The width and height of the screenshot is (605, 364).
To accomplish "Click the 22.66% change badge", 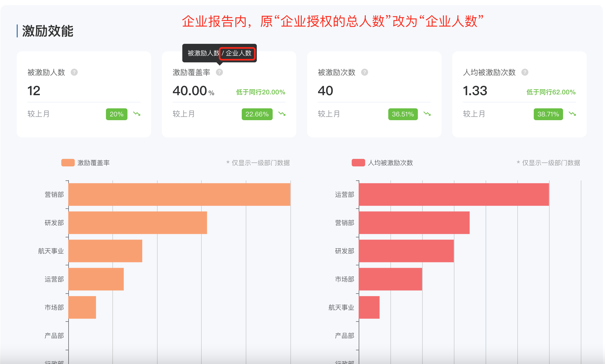I will pos(257,114).
